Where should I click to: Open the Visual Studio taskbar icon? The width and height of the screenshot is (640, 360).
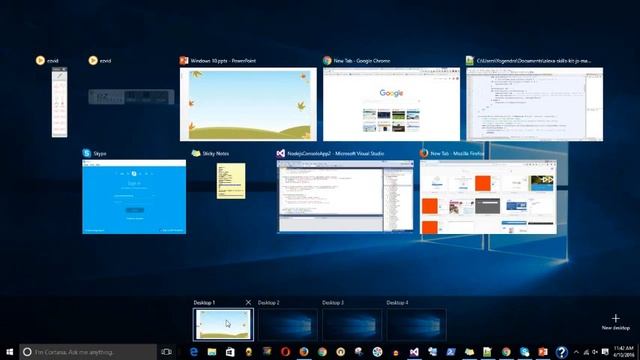pyautogui.click(x=414, y=352)
